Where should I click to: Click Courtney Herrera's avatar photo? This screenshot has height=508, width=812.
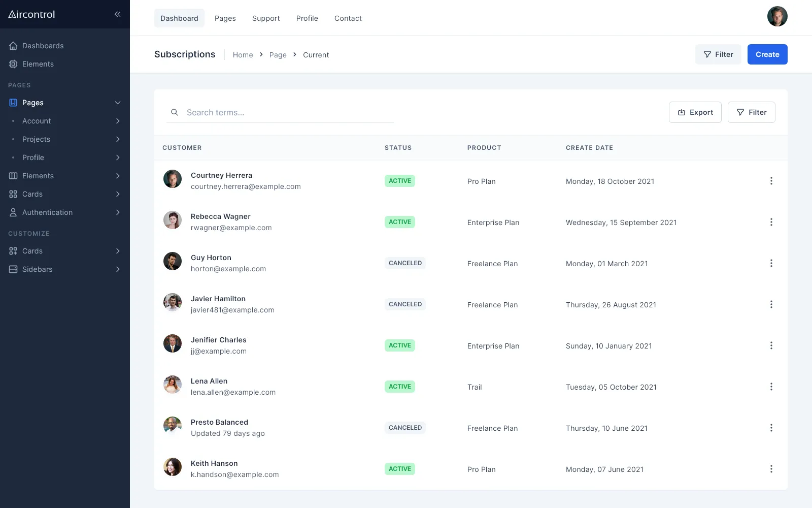[x=173, y=179]
